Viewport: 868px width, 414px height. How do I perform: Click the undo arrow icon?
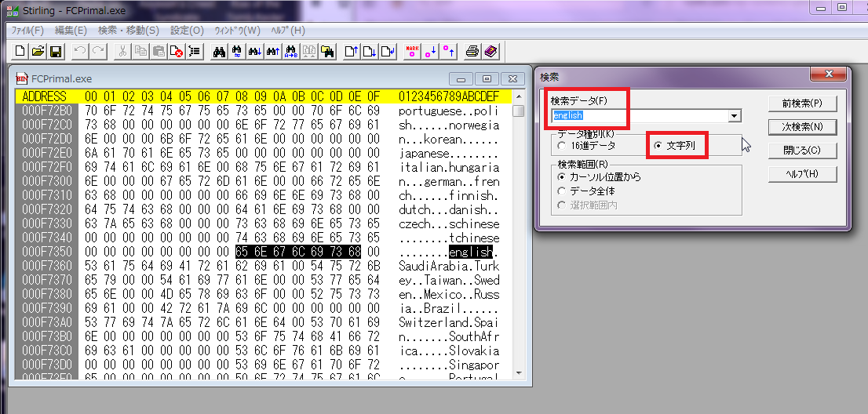[80, 52]
